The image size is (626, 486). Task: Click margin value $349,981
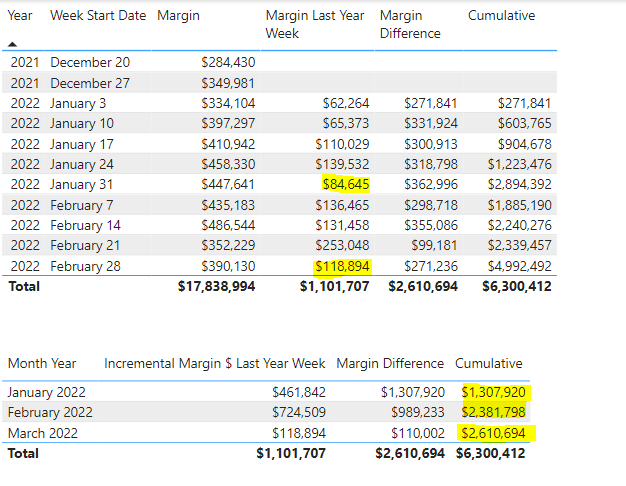(x=228, y=83)
